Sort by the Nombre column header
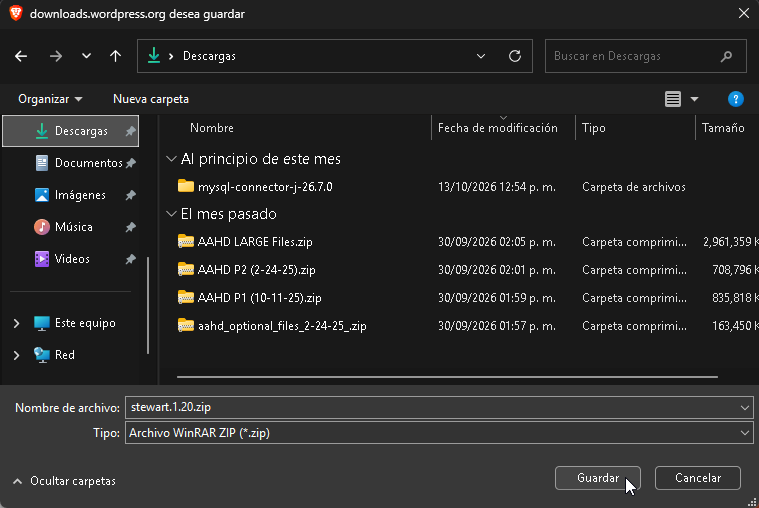The height and width of the screenshot is (508, 759). click(212, 128)
